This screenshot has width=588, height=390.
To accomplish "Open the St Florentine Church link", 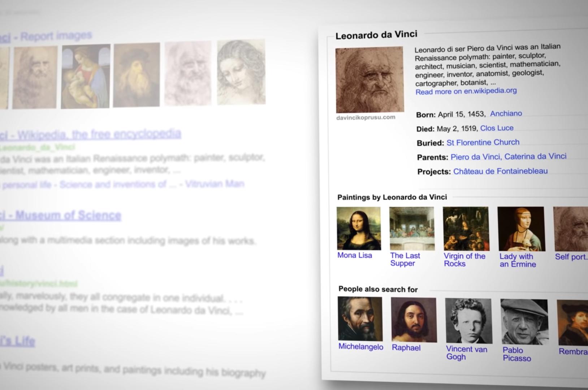I will 483,142.
